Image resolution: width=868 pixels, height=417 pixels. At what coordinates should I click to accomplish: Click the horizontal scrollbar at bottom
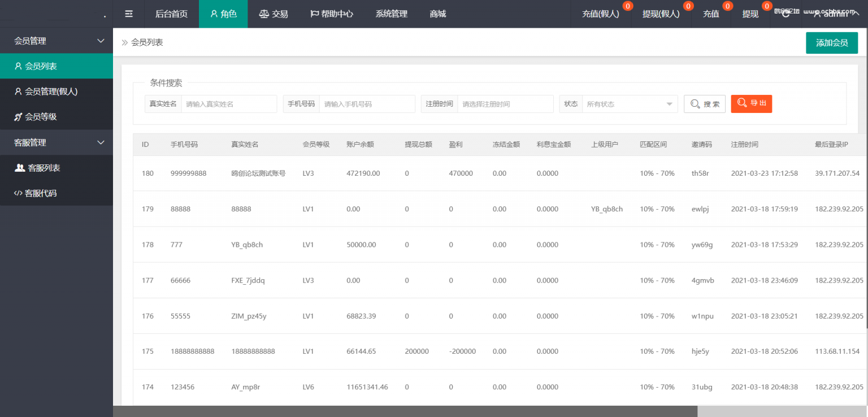pos(405,411)
